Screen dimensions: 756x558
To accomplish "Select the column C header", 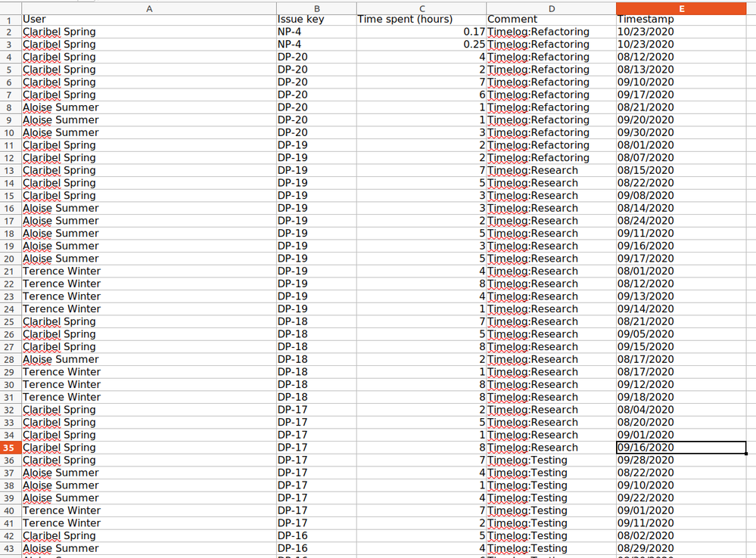I will [422, 9].
